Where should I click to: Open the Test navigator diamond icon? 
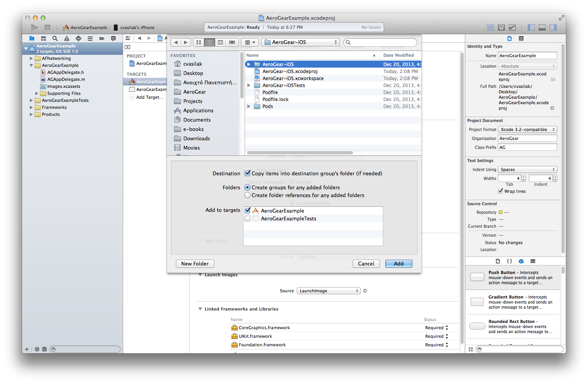(78, 38)
